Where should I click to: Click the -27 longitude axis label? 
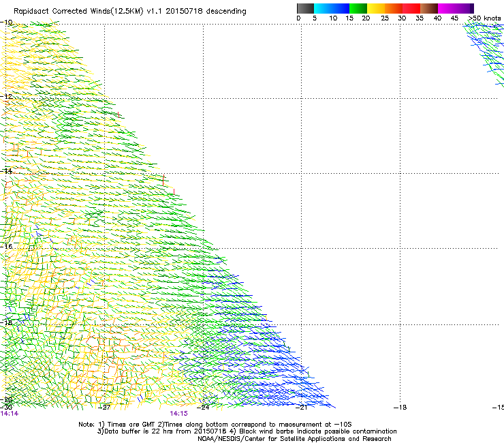tap(104, 408)
